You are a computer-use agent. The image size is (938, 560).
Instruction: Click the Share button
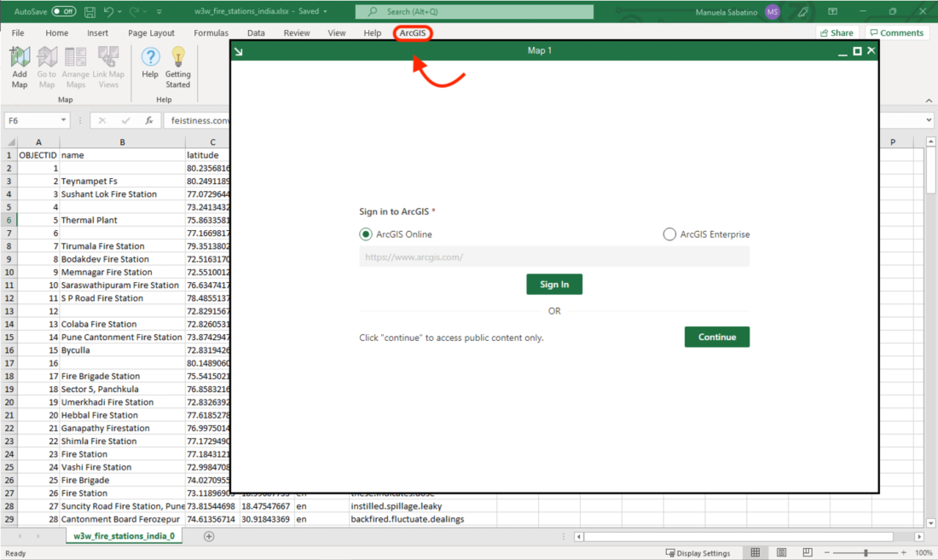tap(837, 33)
